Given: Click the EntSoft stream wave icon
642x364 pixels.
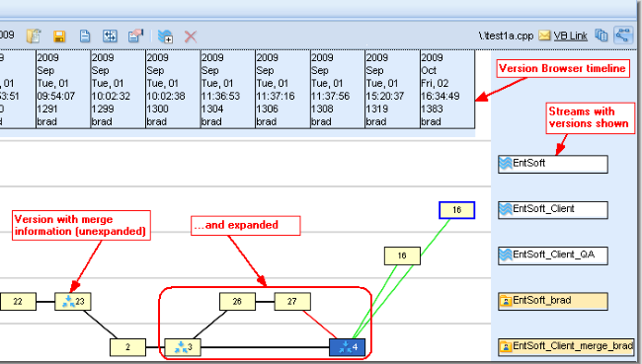Looking at the screenshot, I should coord(506,164).
